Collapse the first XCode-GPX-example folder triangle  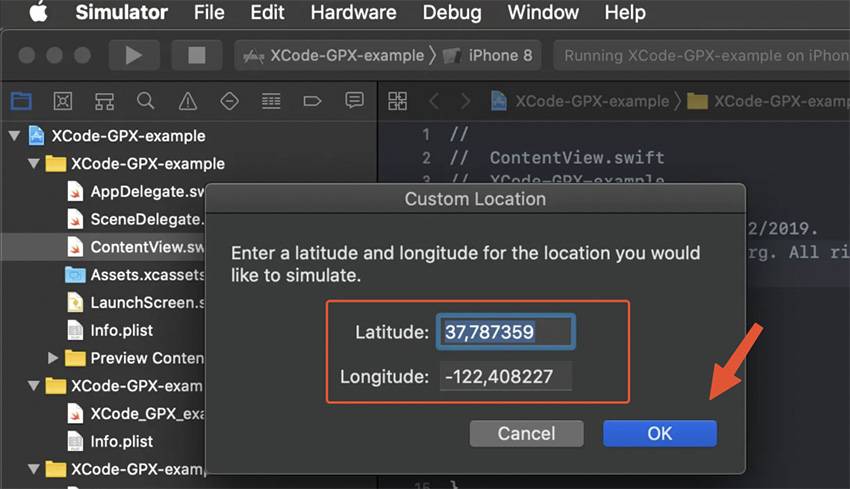[x=34, y=163]
